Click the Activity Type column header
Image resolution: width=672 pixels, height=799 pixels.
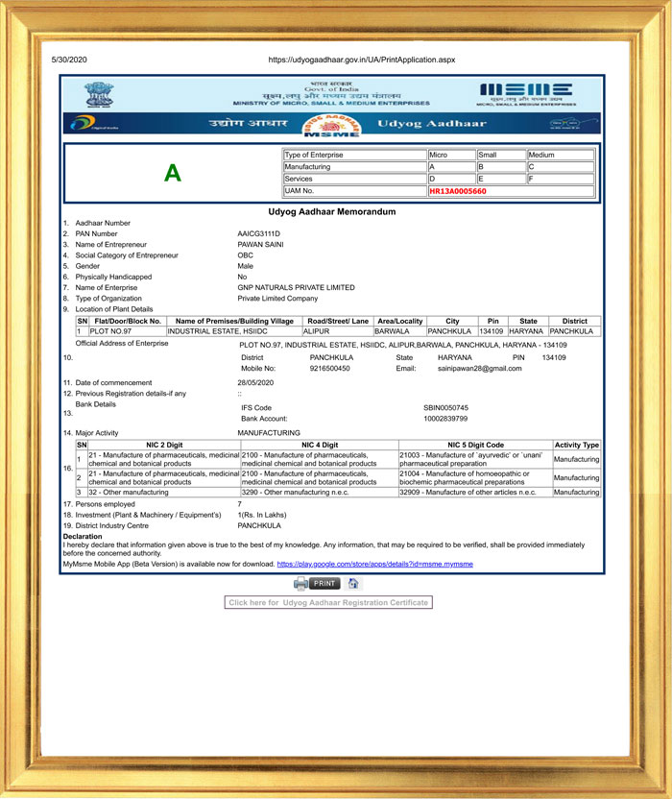tap(577, 445)
